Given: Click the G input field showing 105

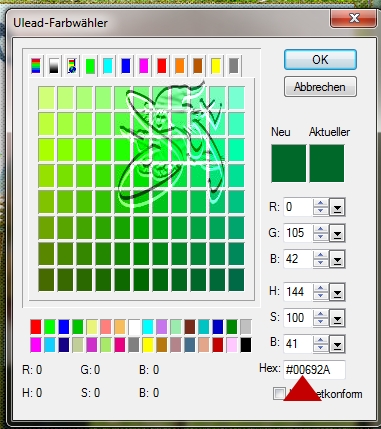Looking at the screenshot, I should [298, 233].
